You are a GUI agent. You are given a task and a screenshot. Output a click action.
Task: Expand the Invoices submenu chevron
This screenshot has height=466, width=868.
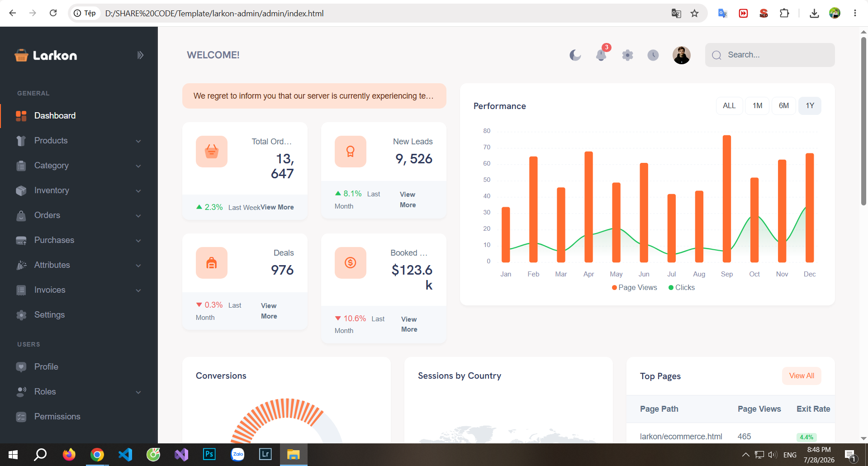click(x=138, y=290)
